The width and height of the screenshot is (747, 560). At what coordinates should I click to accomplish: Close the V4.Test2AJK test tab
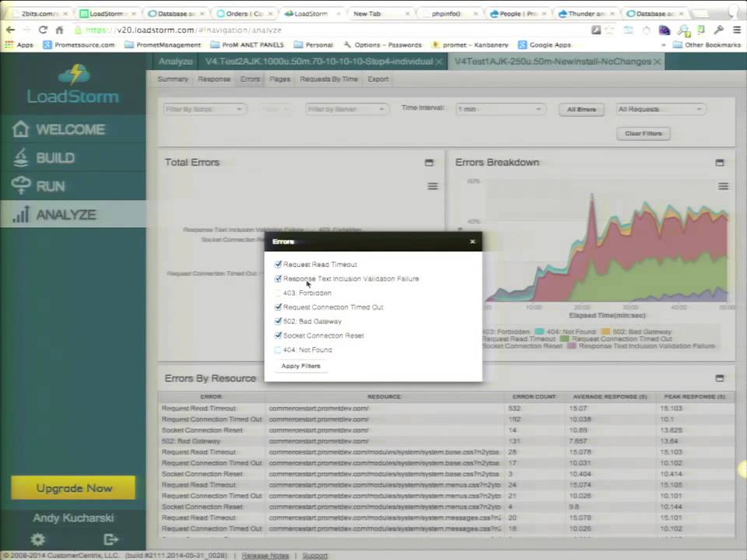[439, 61]
